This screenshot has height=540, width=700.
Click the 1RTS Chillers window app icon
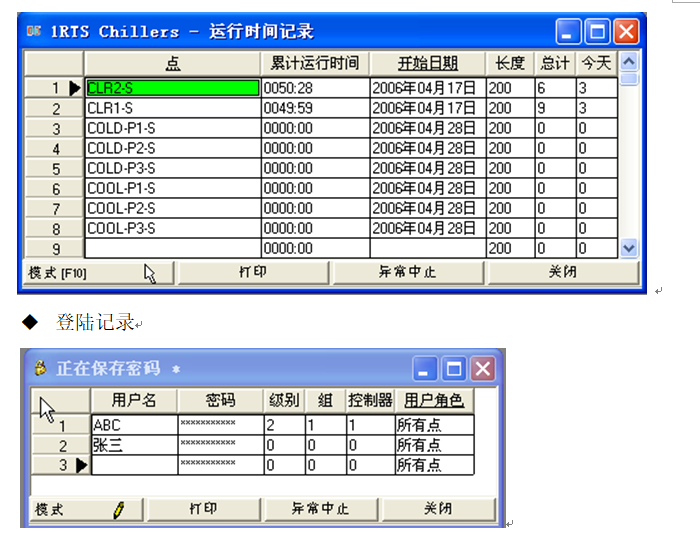pos(33,31)
